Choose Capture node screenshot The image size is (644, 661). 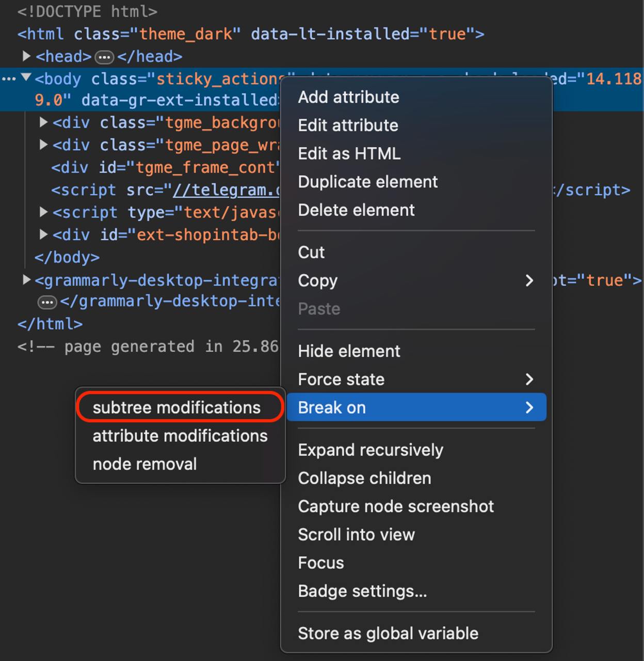pos(396,507)
